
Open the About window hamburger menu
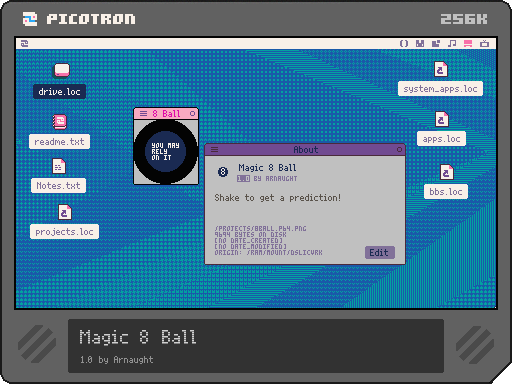[214, 150]
